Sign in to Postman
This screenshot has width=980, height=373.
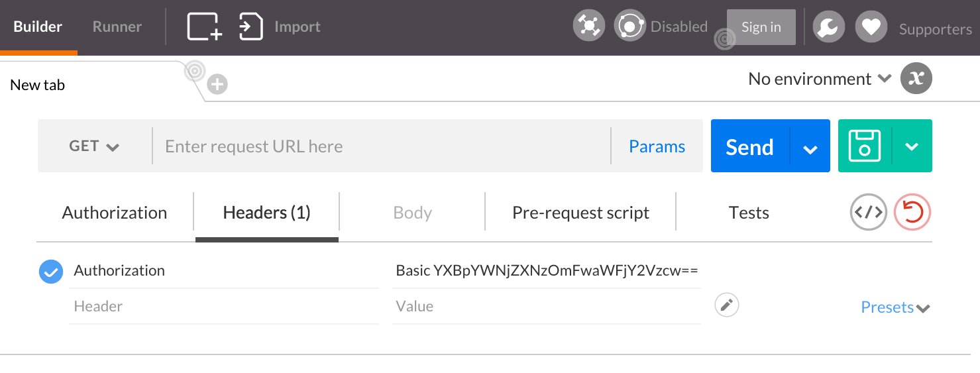tap(761, 27)
